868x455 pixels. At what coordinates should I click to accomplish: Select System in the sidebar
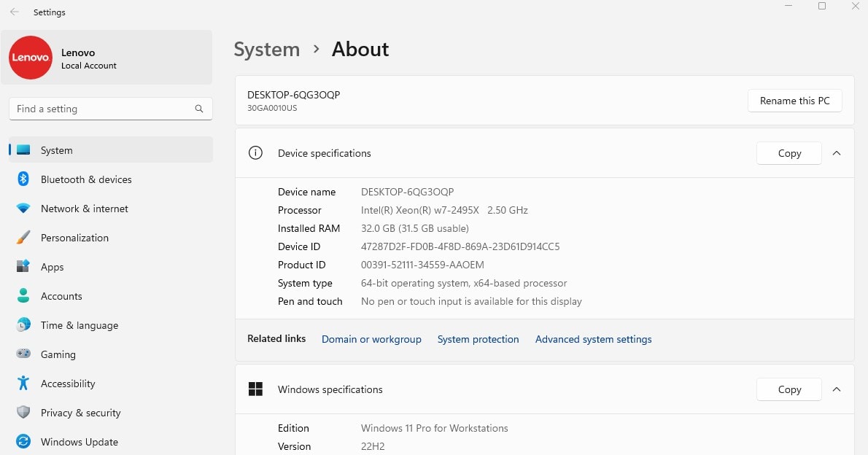[x=57, y=150]
